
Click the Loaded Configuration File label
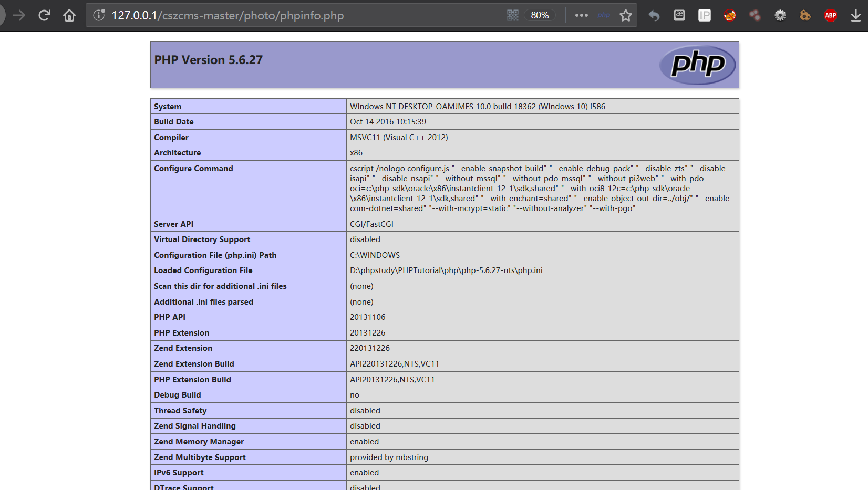(203, 270)
